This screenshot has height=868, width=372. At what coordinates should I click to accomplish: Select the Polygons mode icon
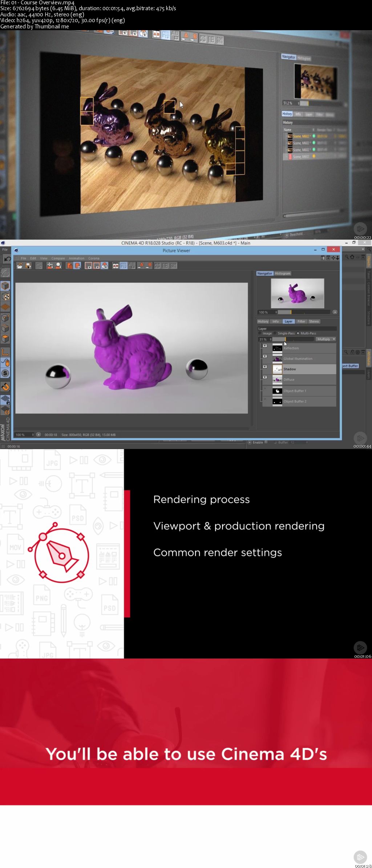[x=5, y=339]
